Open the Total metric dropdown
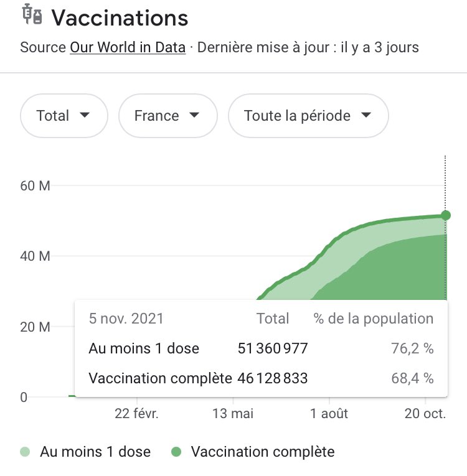 [x=64, y=116]
